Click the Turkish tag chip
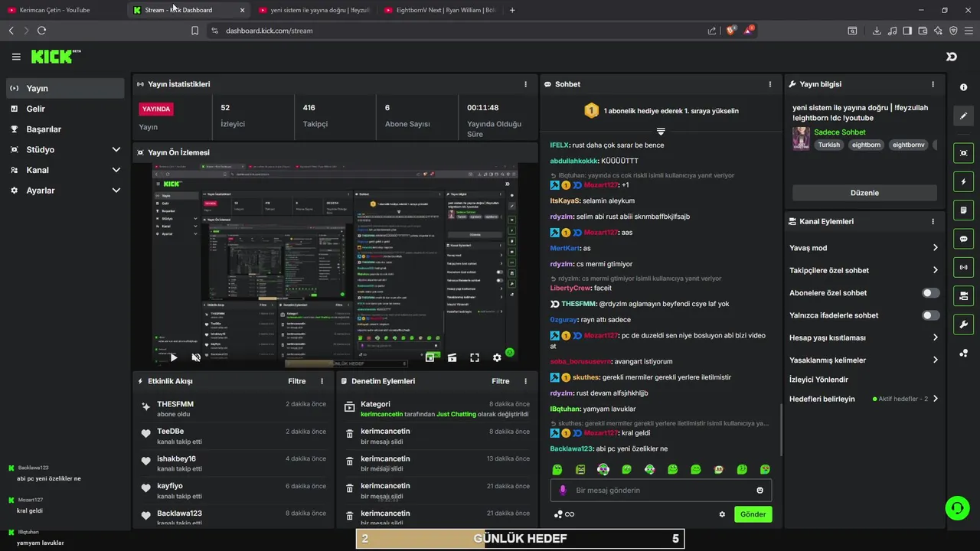The height and width of the screenshot is (551, 980). [x=828, y=145]
